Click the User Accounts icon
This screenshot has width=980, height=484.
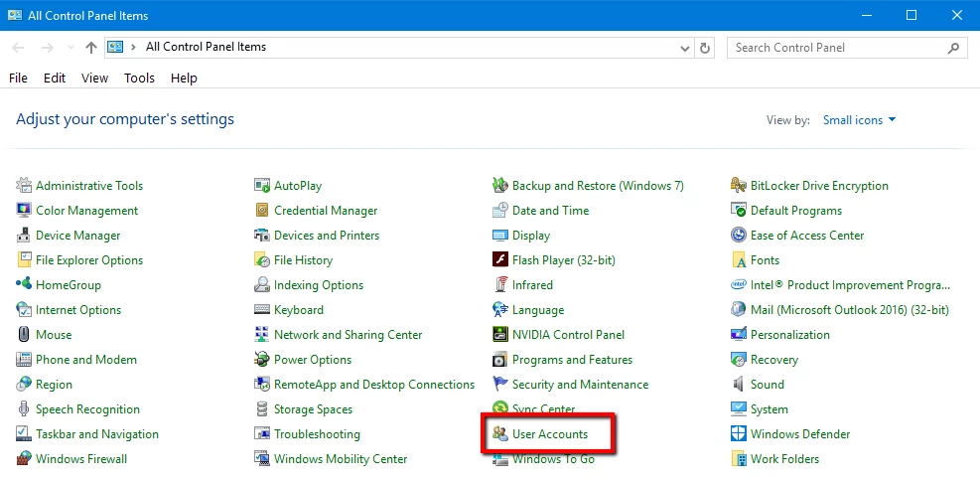[500, 433]
